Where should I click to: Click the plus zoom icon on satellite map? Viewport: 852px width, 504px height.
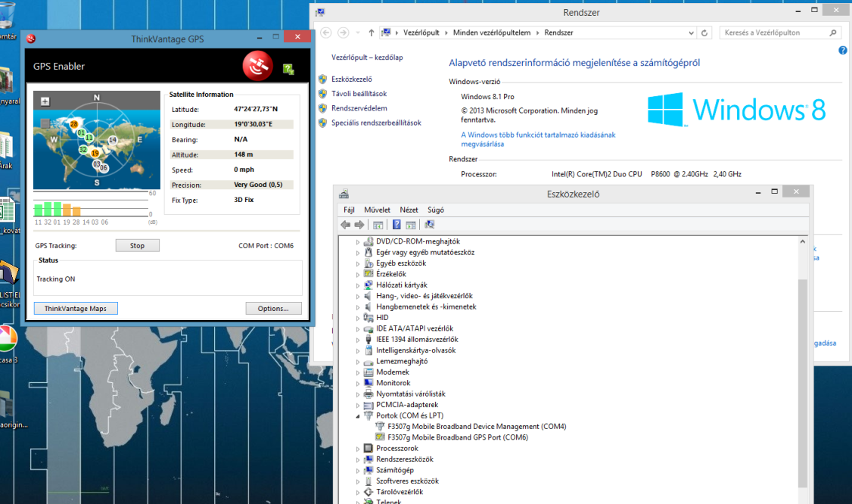coord(45,101)
